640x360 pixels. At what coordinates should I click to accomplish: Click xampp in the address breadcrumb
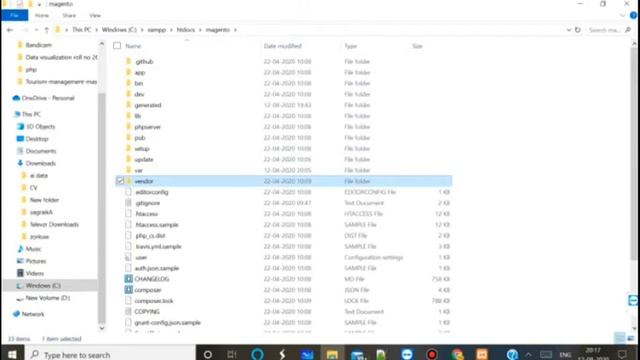pyautogui.click(x=156, y=30)
